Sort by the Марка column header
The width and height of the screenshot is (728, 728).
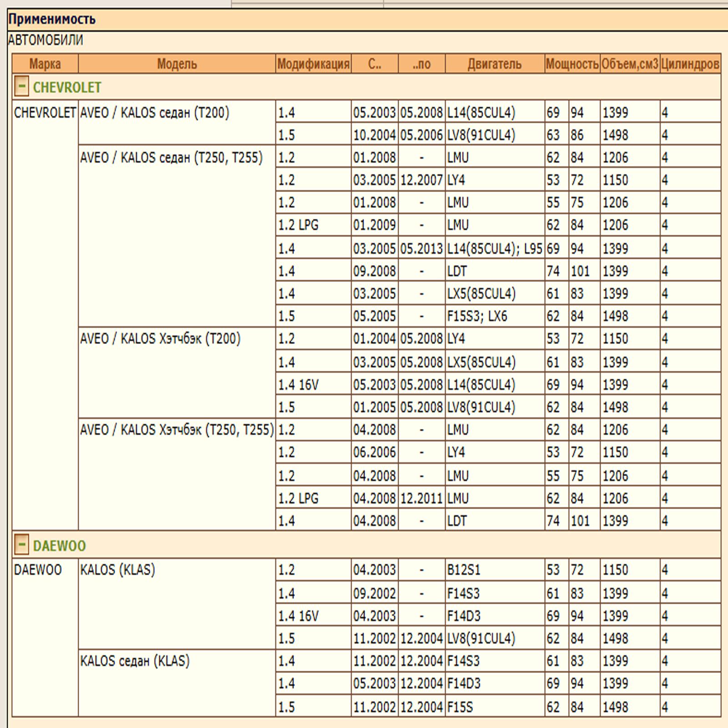pyautogui.click(x=45, y=64)
